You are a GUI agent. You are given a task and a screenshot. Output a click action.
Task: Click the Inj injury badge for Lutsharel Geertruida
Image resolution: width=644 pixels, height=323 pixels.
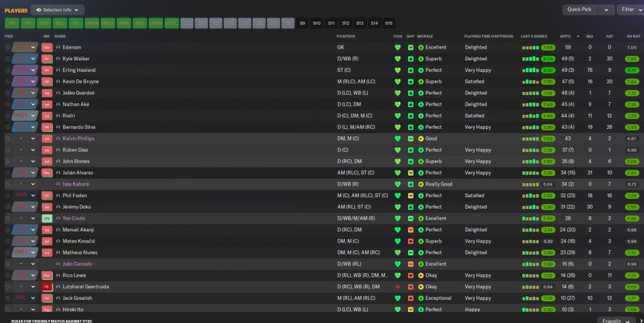[47, 287]
